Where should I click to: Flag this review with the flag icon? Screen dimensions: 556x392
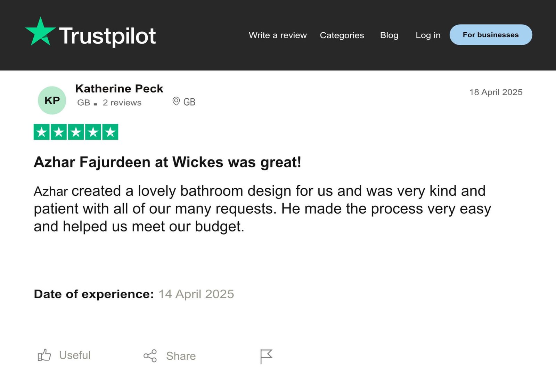click(266, 356)
